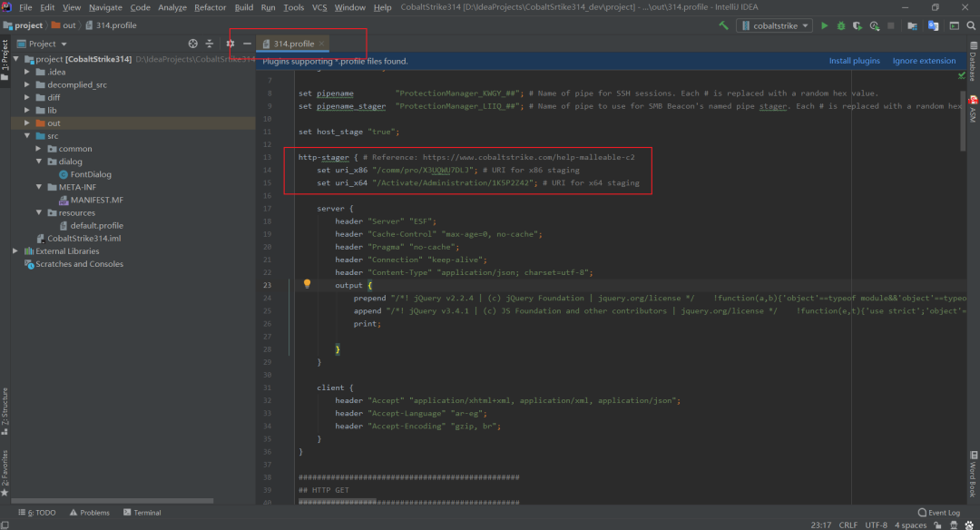Toggle the 2: Favorites tool window stripe button

tap(5, 473)
